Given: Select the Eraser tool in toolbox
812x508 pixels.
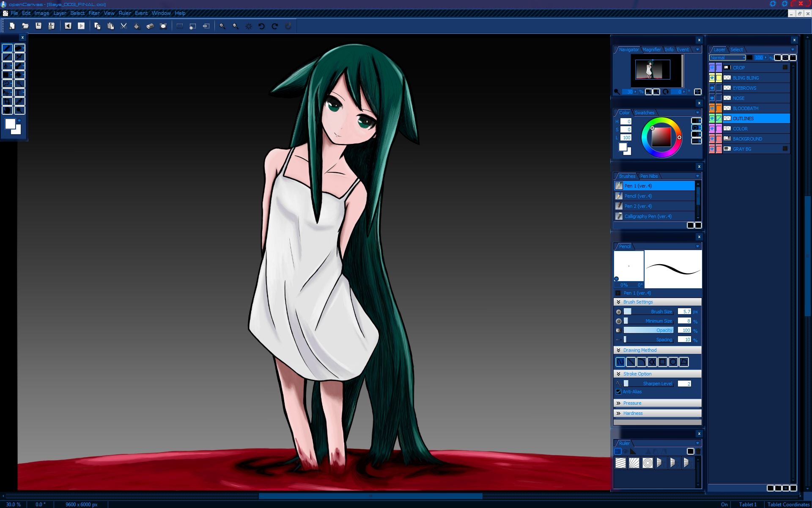Looking at the screenshot, I should [x=19, y=48].
